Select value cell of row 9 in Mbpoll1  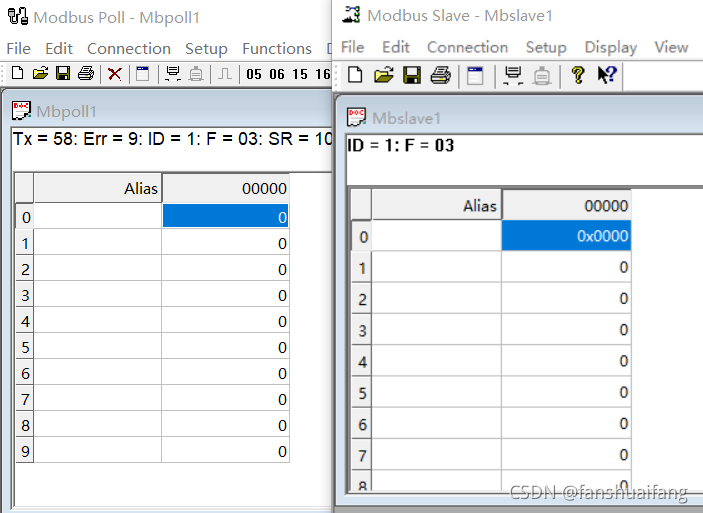pyautogui.click(x=226, y=450)
